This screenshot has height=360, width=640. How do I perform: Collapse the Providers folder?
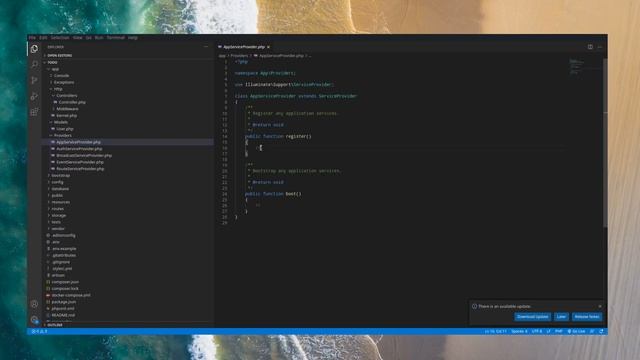pyautogui.click(x=62, y=136)
